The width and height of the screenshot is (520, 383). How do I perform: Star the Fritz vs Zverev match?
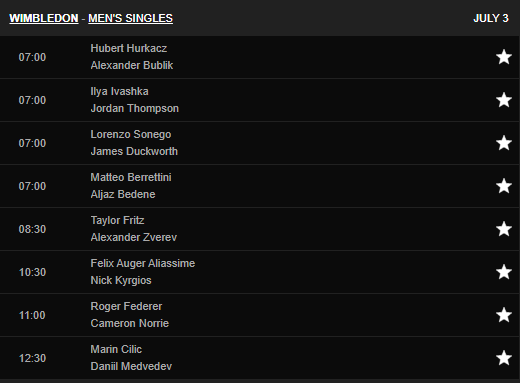504,229
